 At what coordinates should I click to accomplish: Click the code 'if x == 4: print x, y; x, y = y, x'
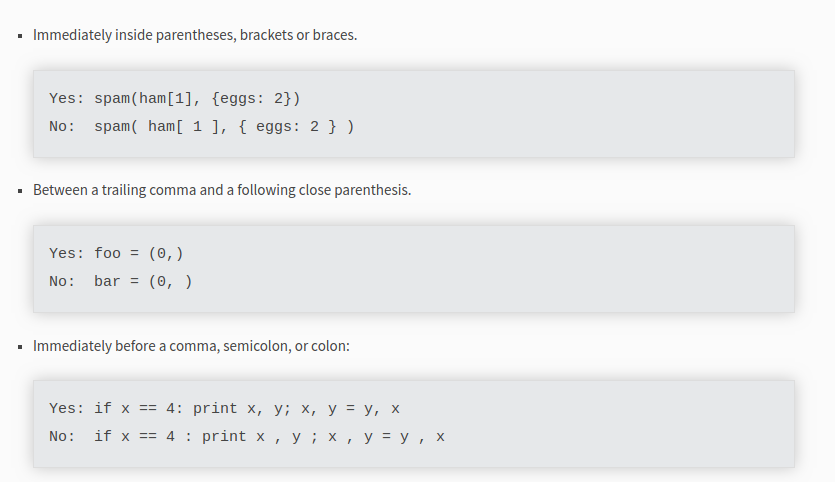tap(247, 409)
